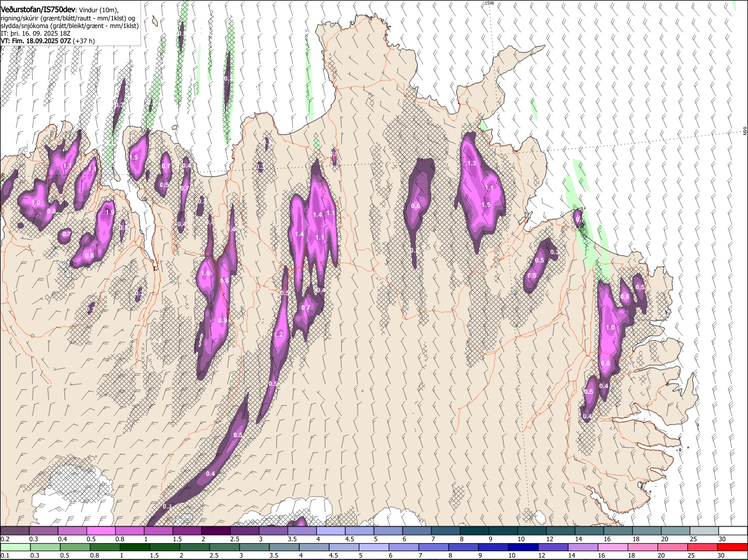Select the lower legend swatch labeled 0.3

click(46, 547)
